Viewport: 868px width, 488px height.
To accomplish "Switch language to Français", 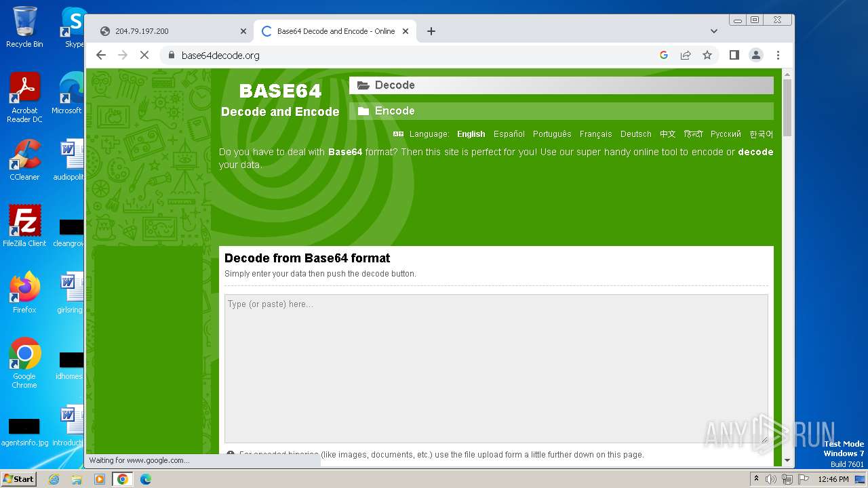I will (595, 134).
